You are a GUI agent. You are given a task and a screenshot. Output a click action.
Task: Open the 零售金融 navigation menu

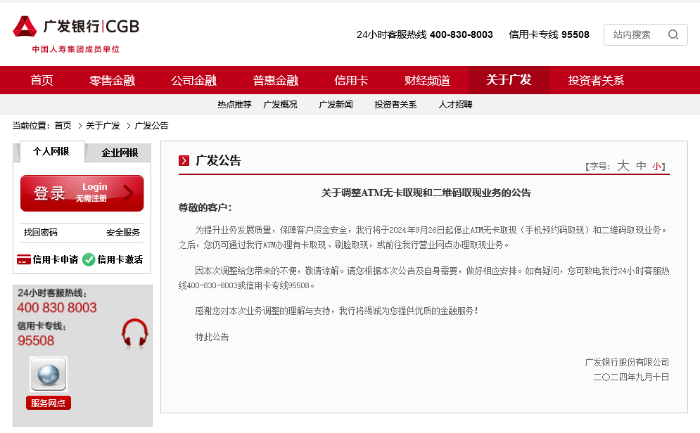tap(112, 80)
